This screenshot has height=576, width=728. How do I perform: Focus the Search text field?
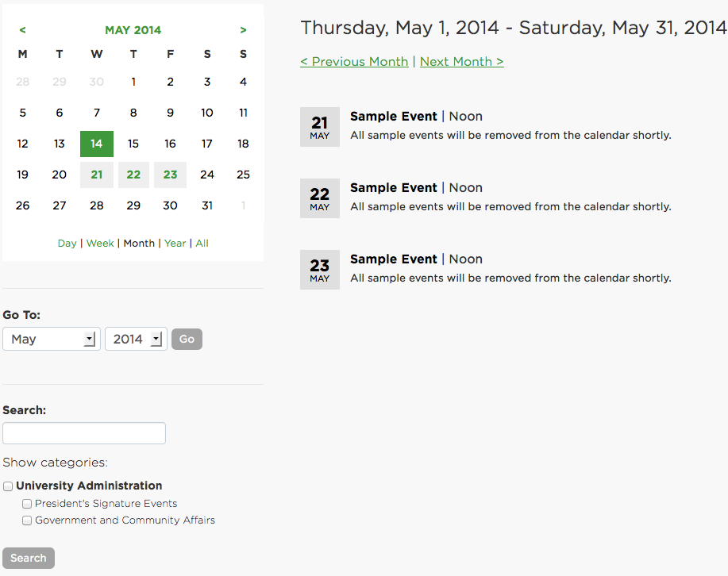pyautogui.click(x=84, y=433)
